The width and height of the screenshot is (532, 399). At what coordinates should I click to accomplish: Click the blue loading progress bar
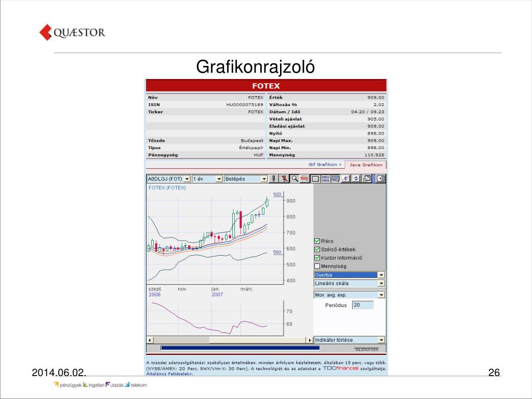click(240, 348)
